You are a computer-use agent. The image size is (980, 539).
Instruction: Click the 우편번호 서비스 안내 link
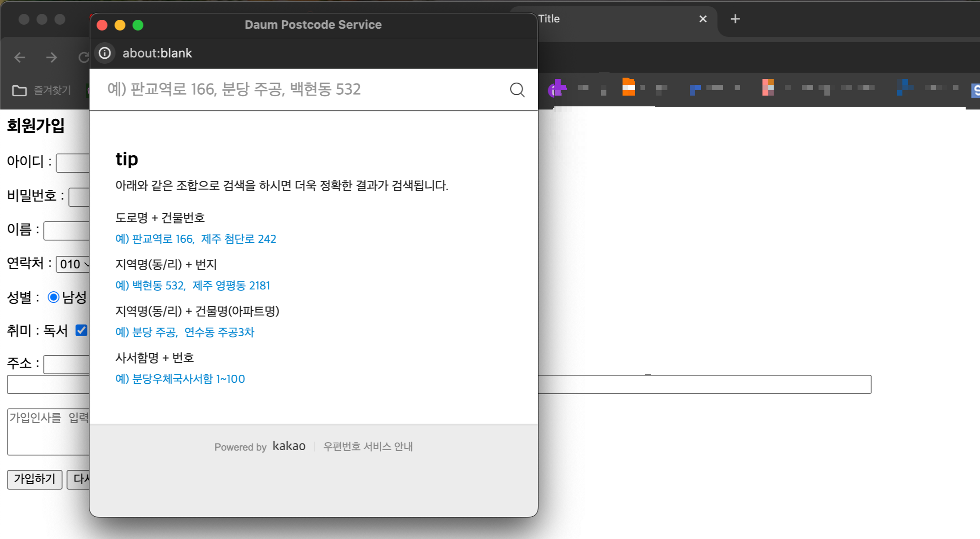(368, 447)
